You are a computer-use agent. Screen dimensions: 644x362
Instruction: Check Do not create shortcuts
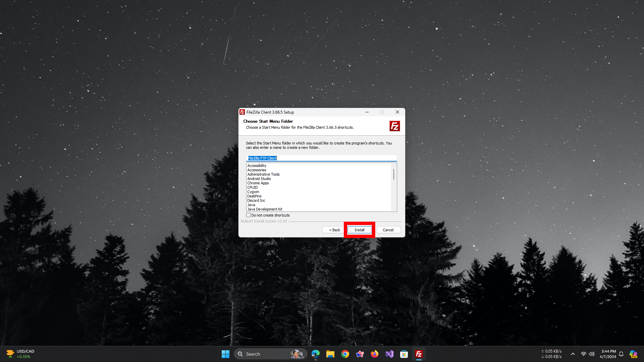click(249, 215)
